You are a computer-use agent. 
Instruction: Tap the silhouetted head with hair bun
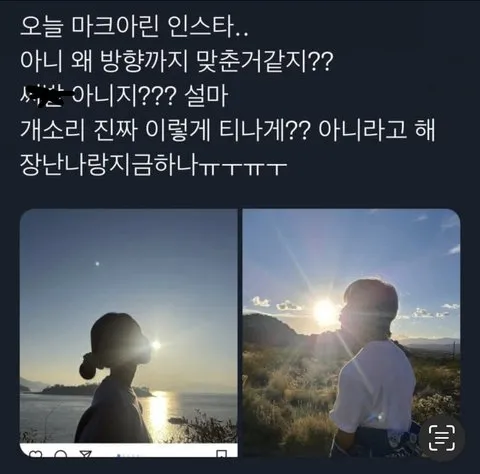[114, 345]
